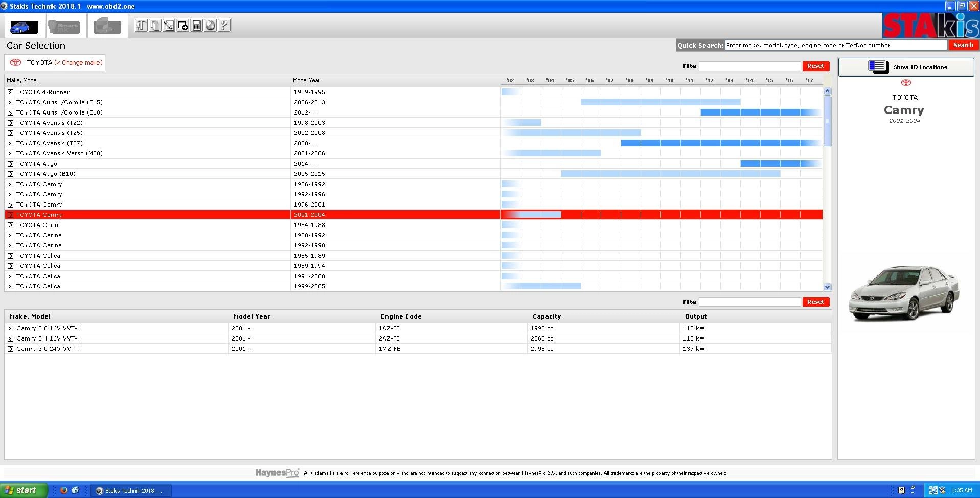This screenshot has width=980, height=498.
Task: Click the copy documents toolbar icon
Action: coord(155,26)
